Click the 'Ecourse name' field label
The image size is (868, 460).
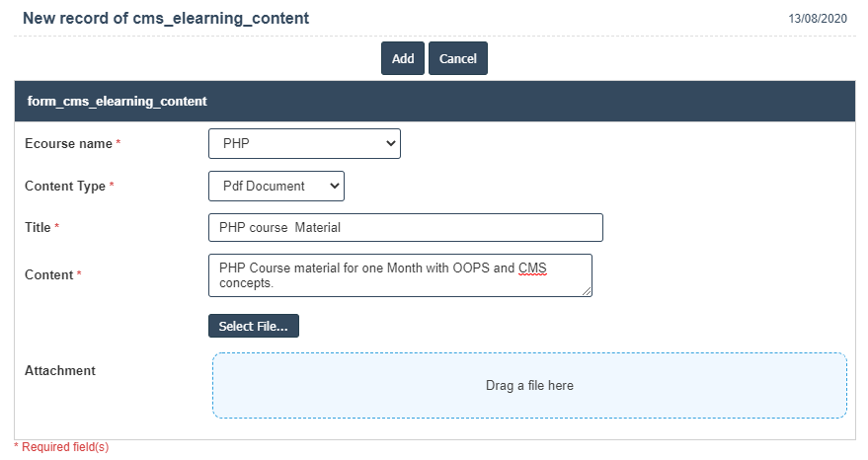click(68, 143)
